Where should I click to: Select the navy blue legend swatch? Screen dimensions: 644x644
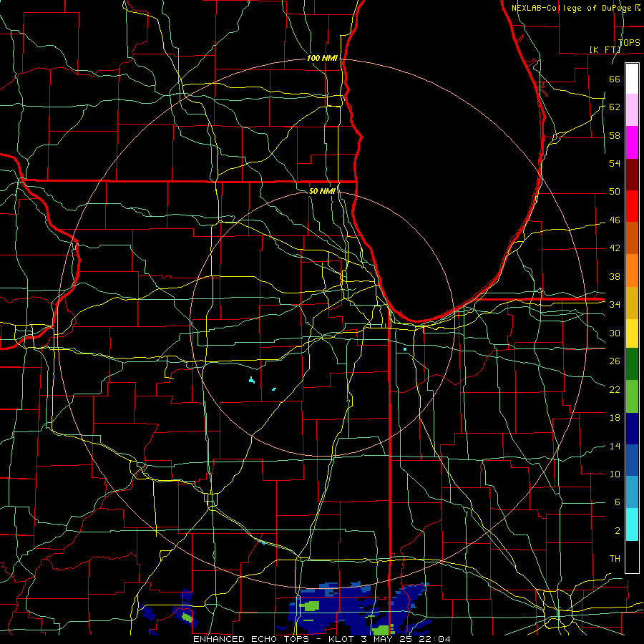pyautogui.click(x=632, y=429)
